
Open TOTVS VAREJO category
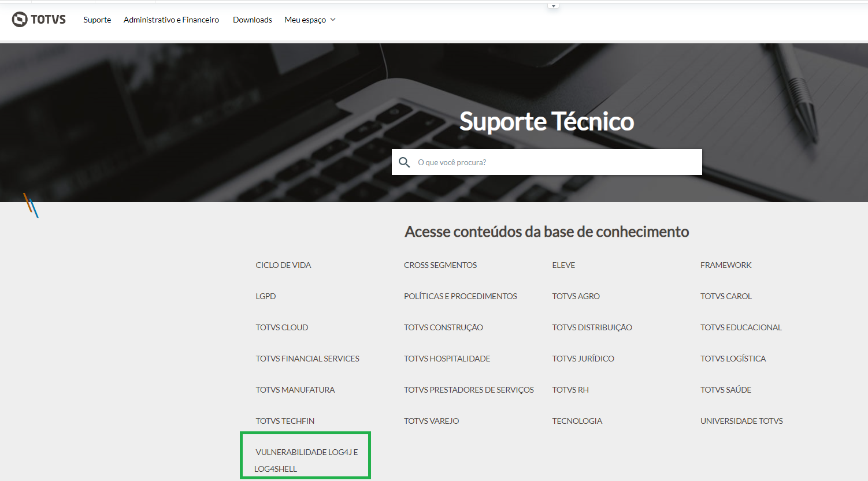point(431,421)
